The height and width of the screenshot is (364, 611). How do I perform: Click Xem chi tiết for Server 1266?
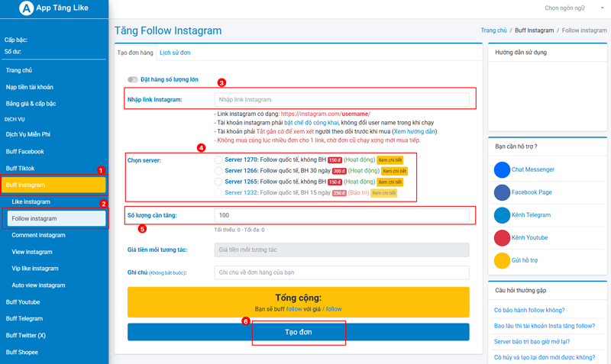pos(394,171)
